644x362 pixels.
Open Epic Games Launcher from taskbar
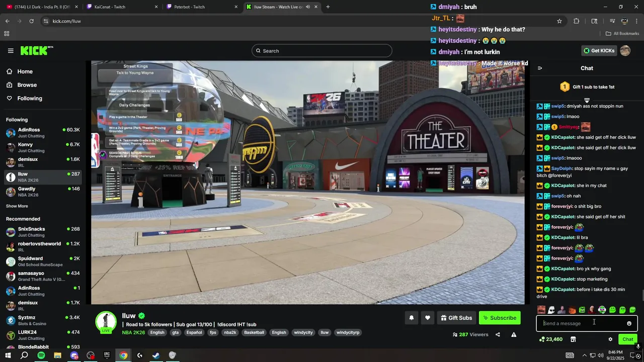coord(107,355)
